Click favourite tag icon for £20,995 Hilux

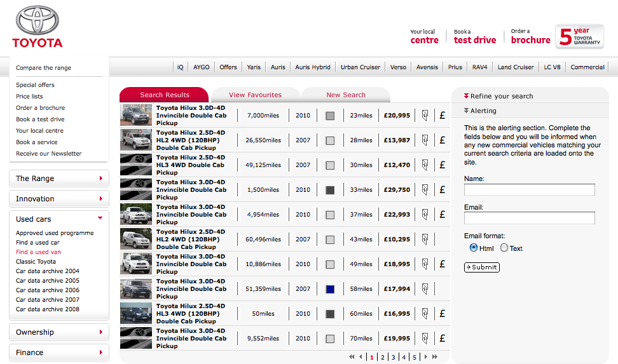425,116
